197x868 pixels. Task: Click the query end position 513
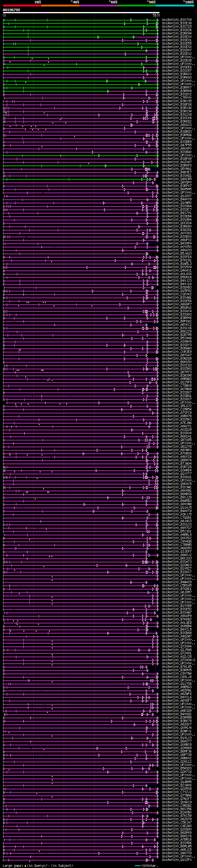[x=155, y=15]
